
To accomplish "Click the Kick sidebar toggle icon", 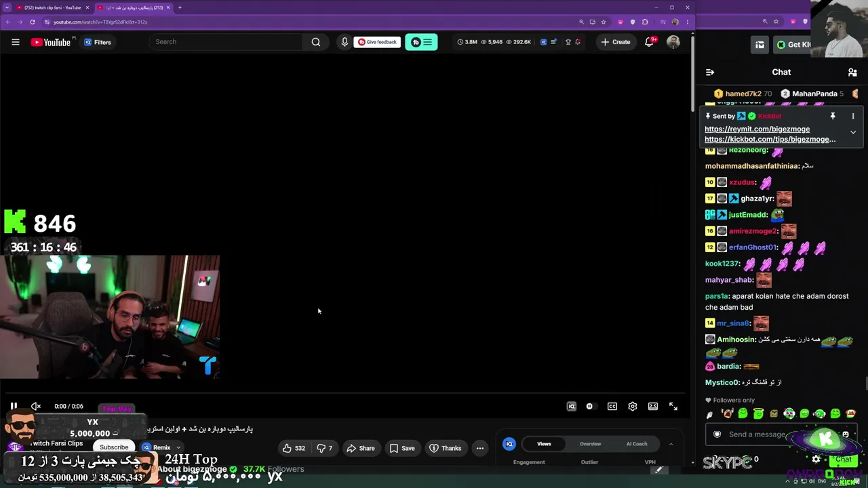I will click(x=759, y=45).
